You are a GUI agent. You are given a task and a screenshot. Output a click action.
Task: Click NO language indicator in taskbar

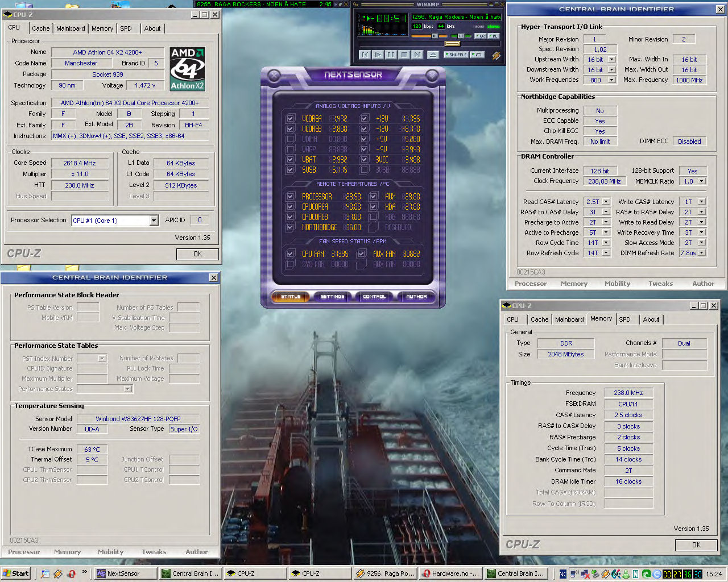click(563, 574)
